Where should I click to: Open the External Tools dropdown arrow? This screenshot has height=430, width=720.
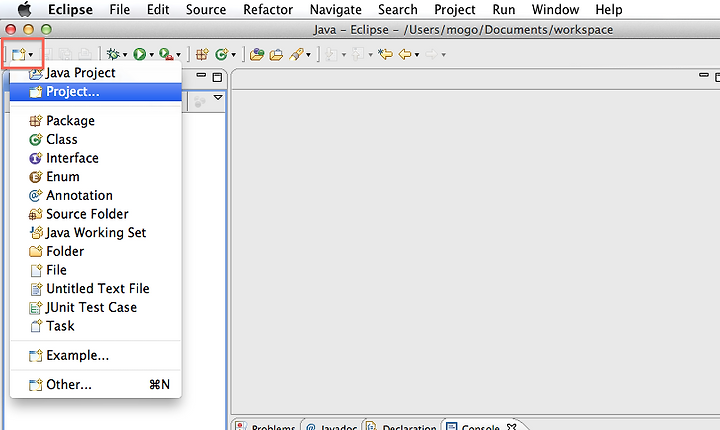(x=179, y=55)
